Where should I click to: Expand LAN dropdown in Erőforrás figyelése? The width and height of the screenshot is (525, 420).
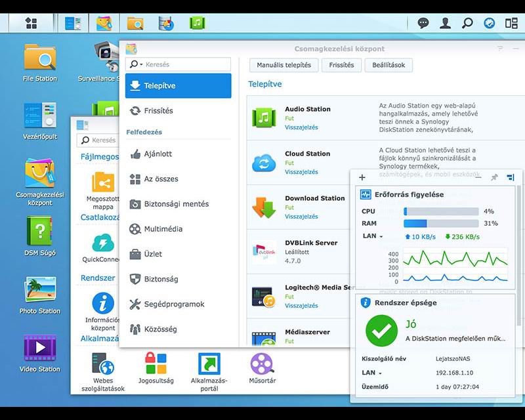pos(373,236)
